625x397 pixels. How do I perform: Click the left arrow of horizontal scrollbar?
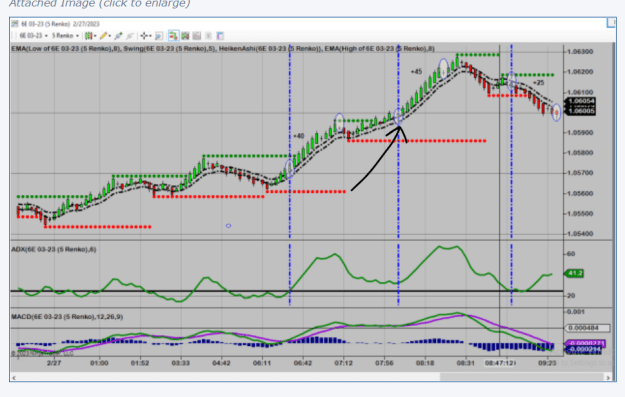[14, 377]
